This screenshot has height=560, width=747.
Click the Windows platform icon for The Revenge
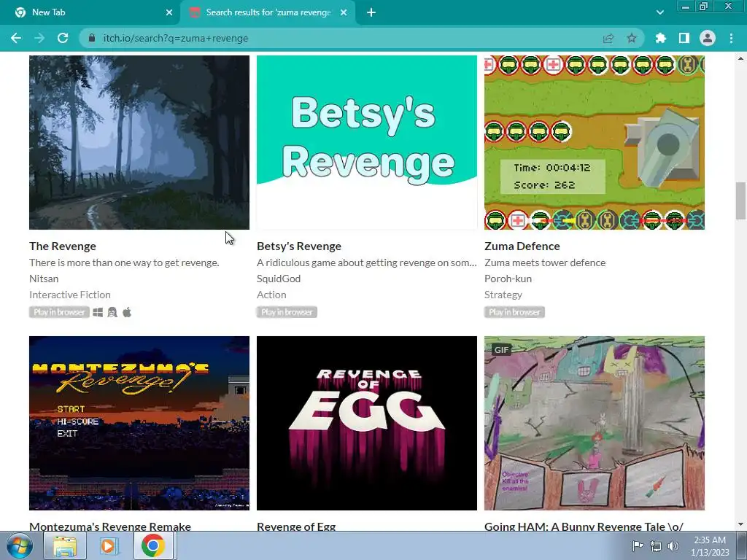coord(98,312)
